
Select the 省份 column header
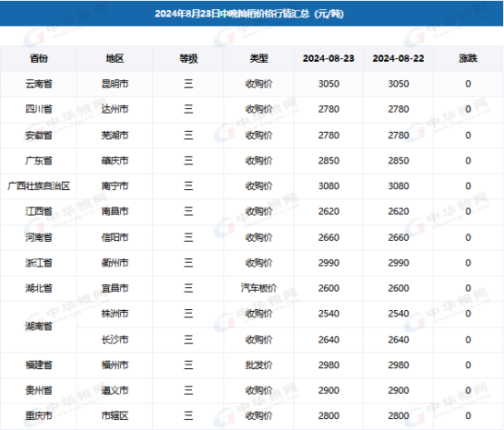[x=38, y=58]
